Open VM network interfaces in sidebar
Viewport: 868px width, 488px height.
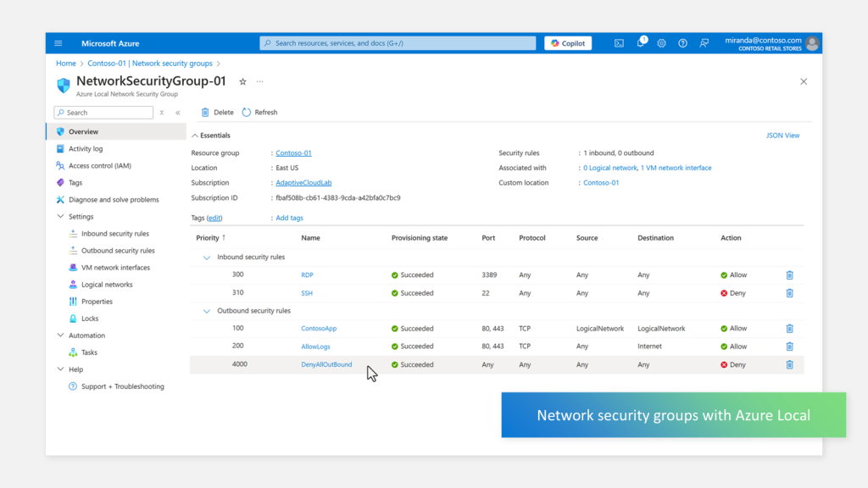(116, 268)
